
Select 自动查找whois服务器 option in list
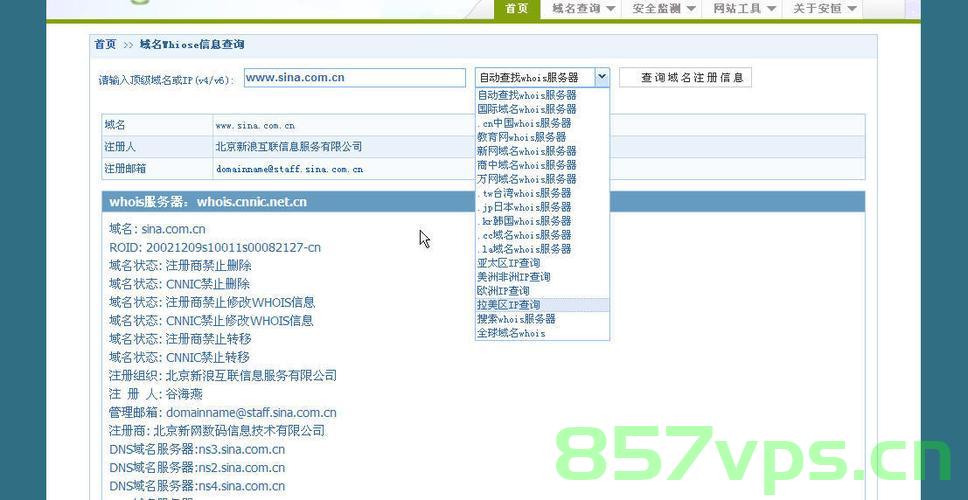[x=542, y=95]
